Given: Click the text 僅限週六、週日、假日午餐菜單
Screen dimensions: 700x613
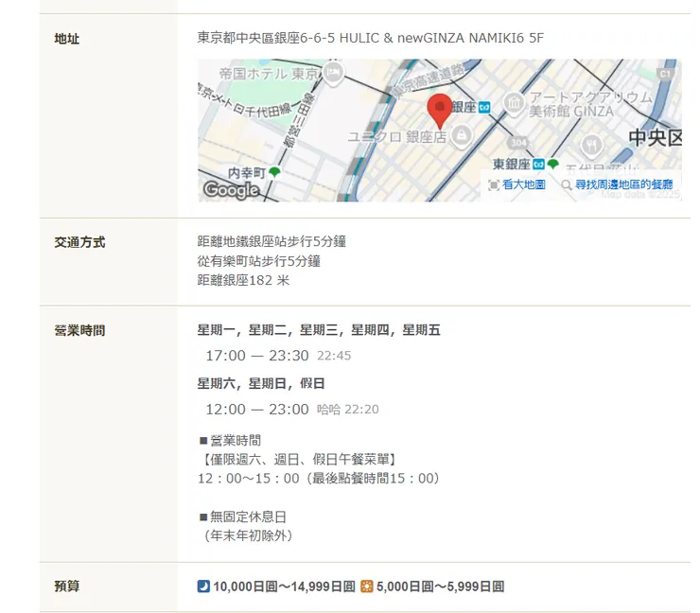Looking at the screenshot, I should [x=300, y=460].
